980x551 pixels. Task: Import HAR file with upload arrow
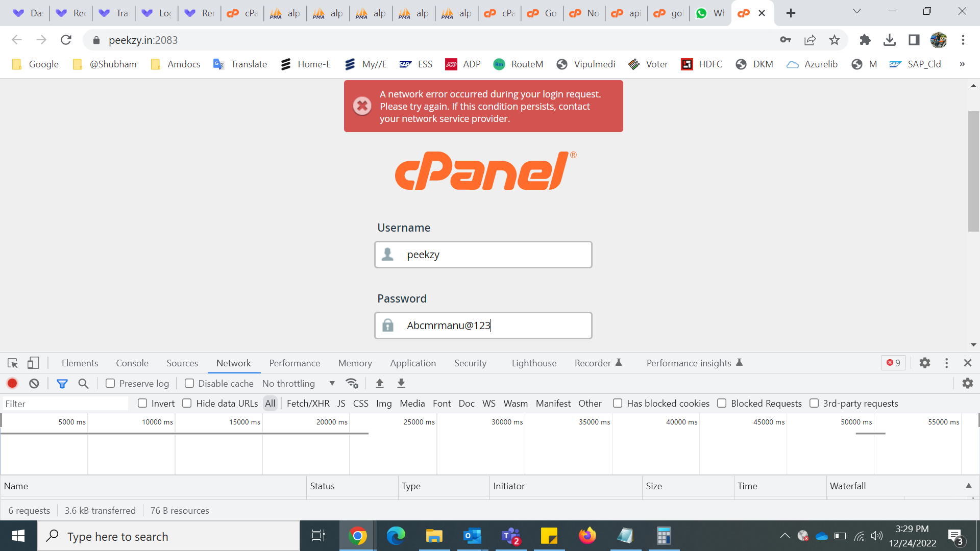click(x=379, y=383)
